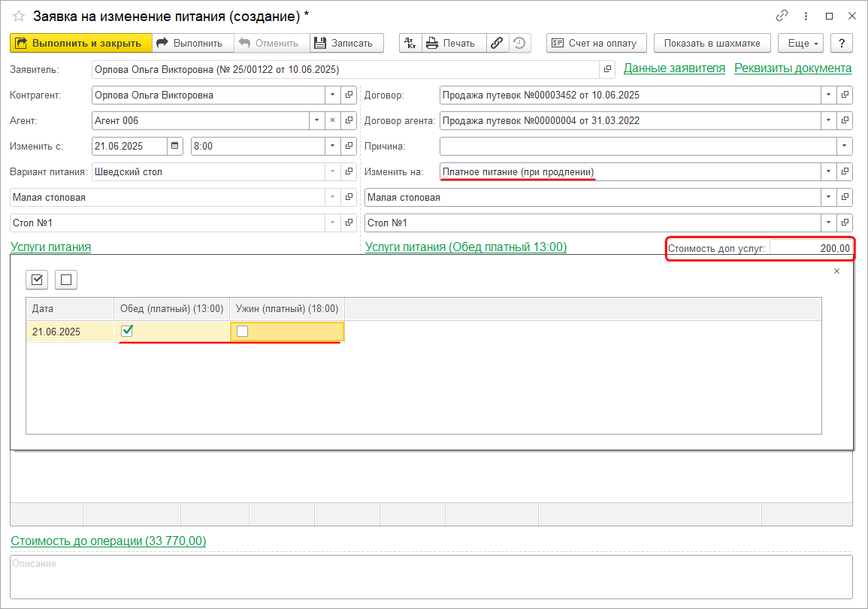
Task: Click the link chain toolbar icon
Action: pyautogui.click(x=497, y=43)
